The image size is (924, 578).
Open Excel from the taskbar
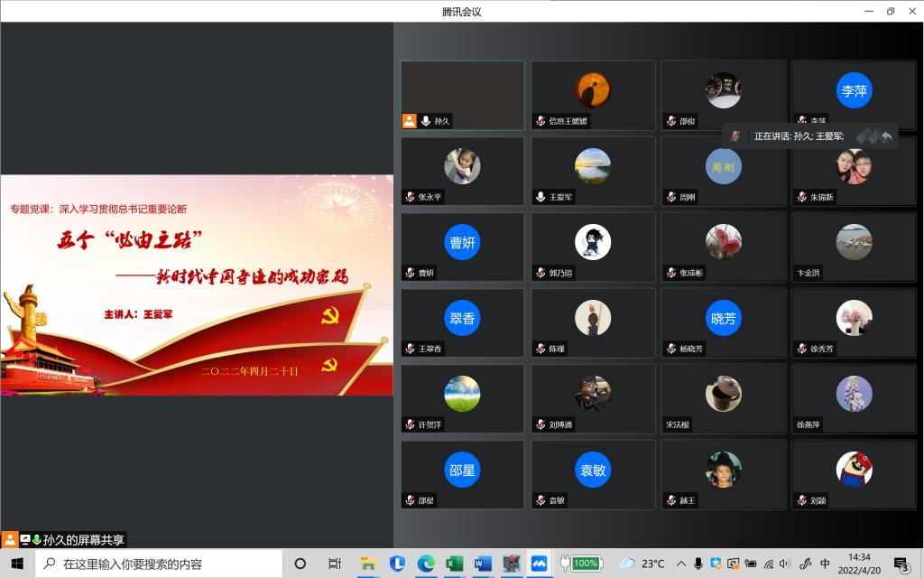click(454, 564)
